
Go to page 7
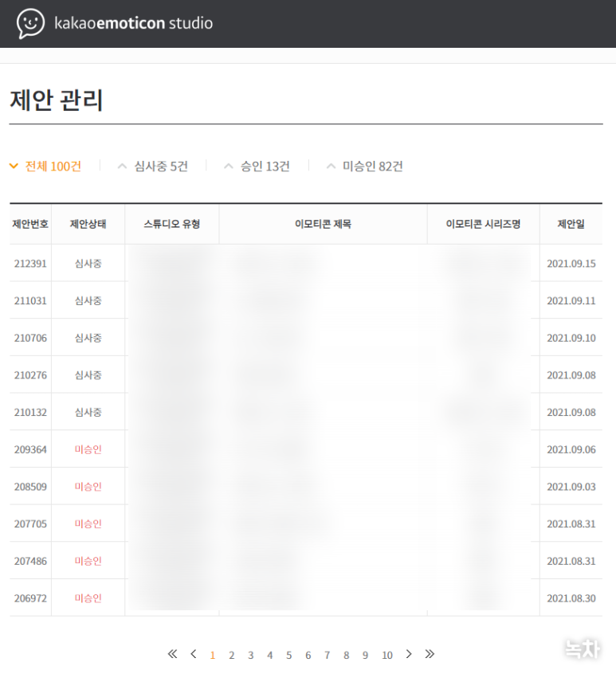pos(328,655)
